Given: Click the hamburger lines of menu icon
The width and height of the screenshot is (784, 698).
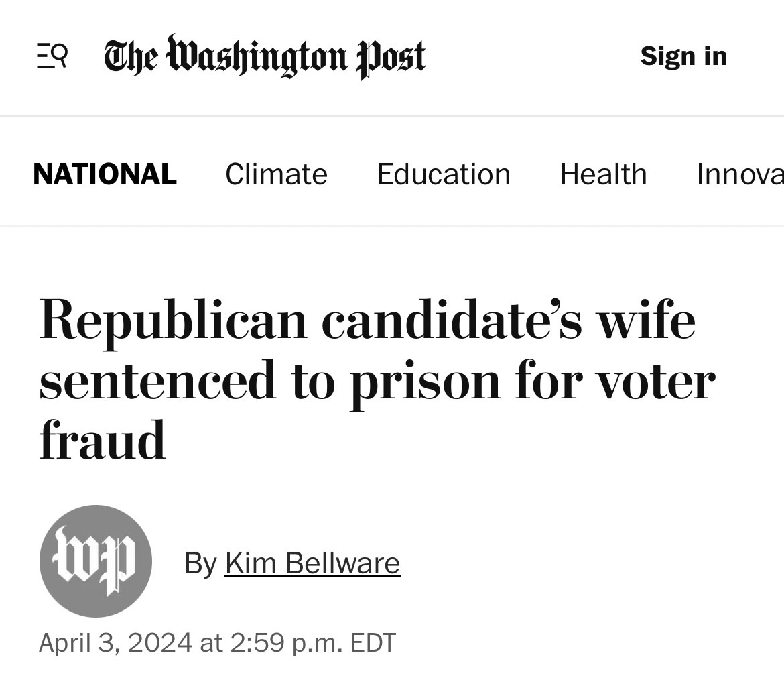Looking at the screenshot, I should (x=44, y=56).
